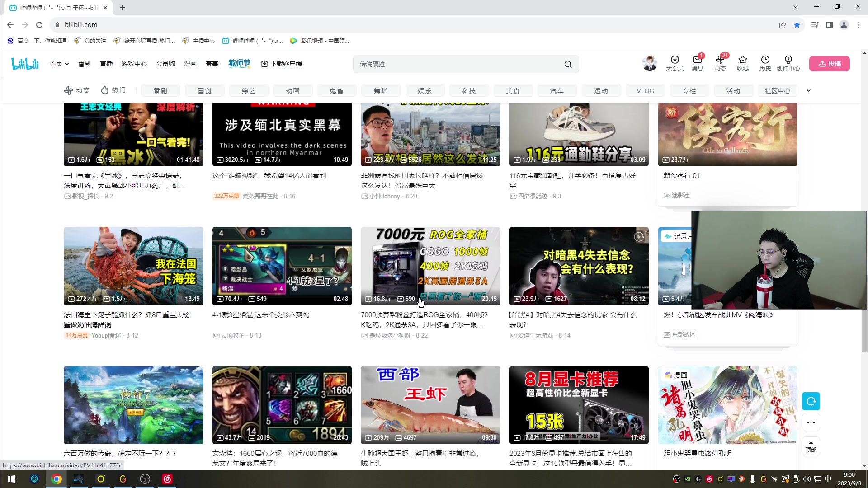The image size is (868, 488).
Task: Open 游戏中心 in top navigation
Action: [134, 64]
